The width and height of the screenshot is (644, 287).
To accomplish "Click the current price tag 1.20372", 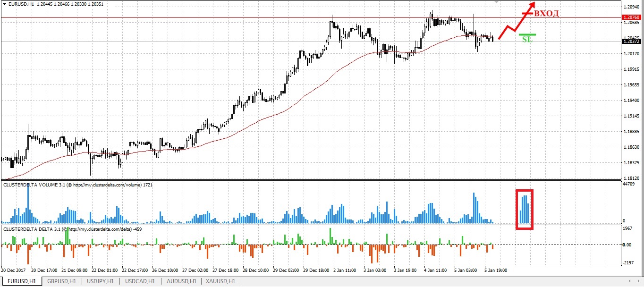I will coord(632,41).
